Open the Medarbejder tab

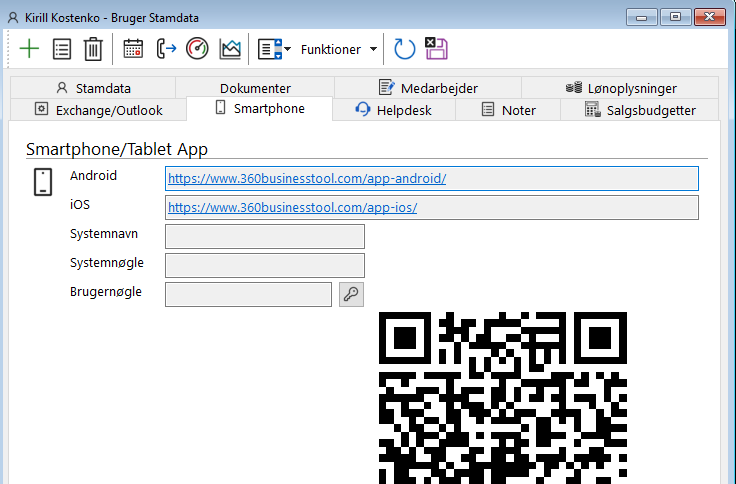pyautogui.click(x=428, y=88)
